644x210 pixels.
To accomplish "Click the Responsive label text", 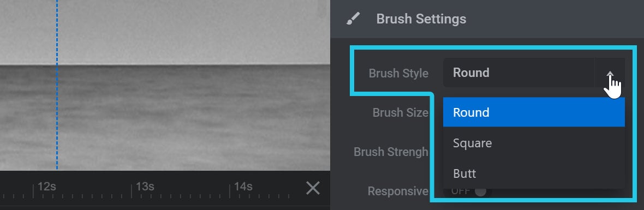I will pos(398,191).
